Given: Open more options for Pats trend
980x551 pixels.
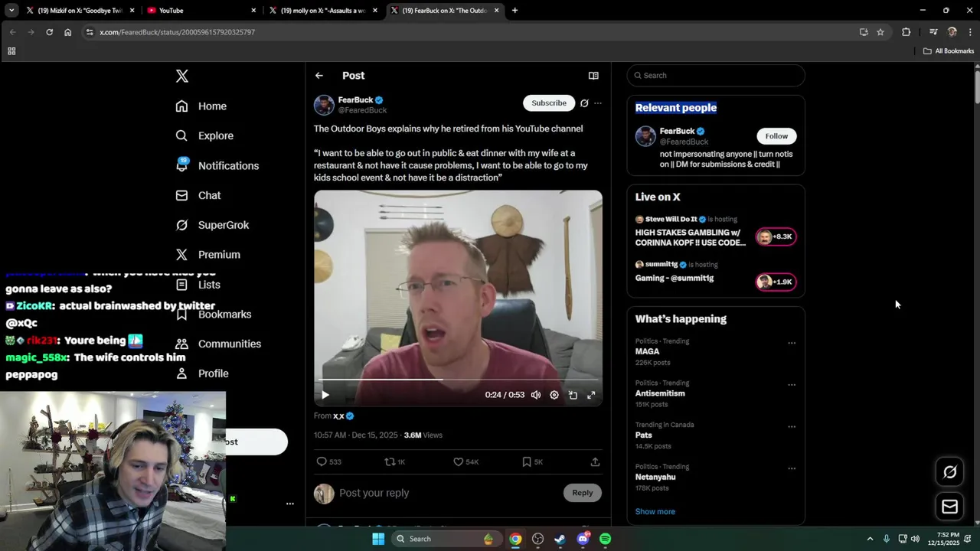Looking at the screenshot, I should (x=792, y=426).
